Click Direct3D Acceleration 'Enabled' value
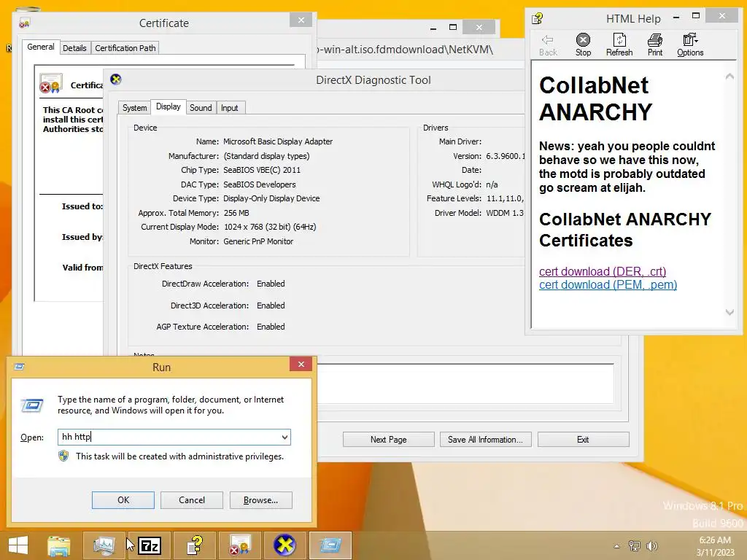 click(271, 306)
